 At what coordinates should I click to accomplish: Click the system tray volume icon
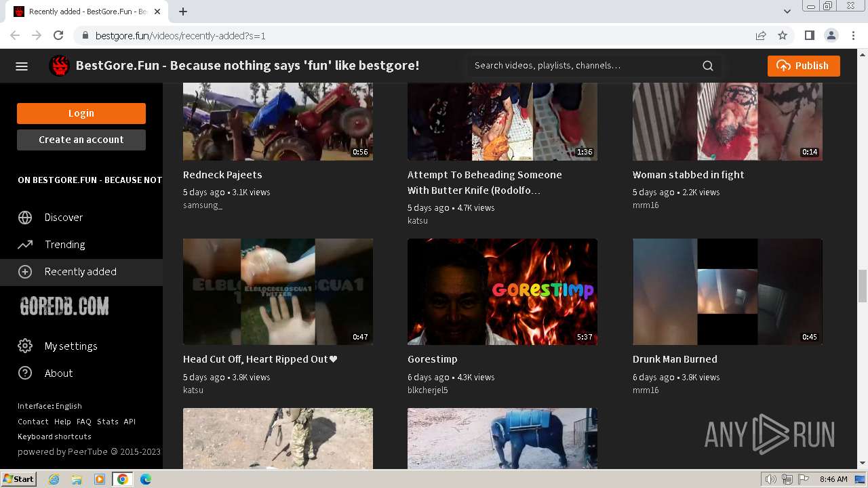[770, 479]
